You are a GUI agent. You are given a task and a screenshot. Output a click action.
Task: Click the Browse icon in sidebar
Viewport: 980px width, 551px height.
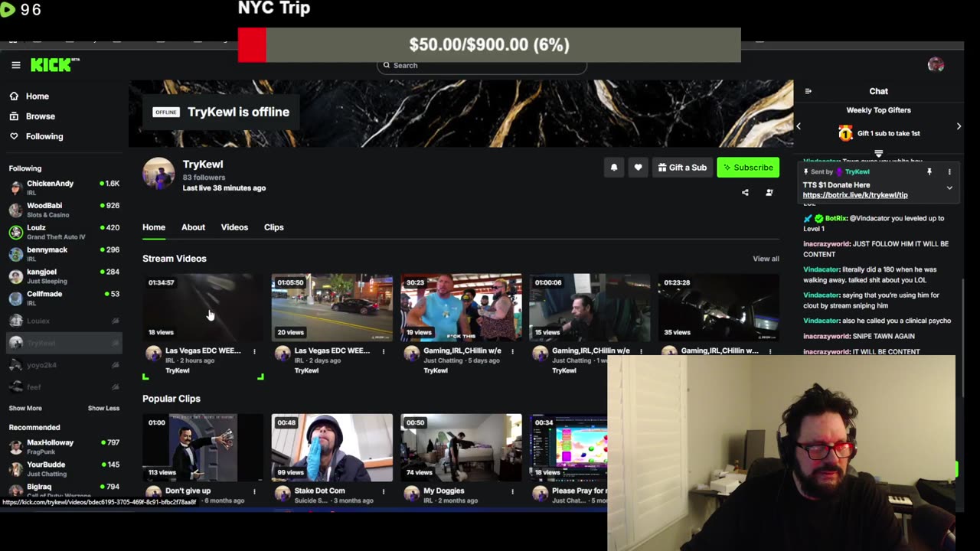[14, 116]
